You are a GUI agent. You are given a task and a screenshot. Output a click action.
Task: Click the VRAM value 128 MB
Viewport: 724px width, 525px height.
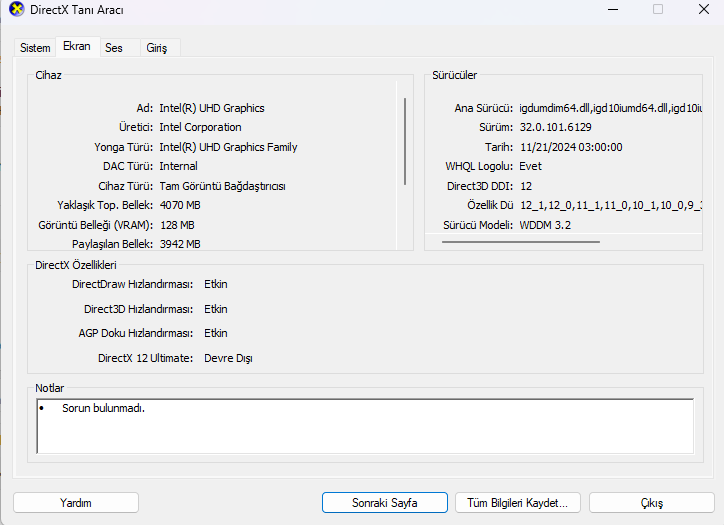177,225
